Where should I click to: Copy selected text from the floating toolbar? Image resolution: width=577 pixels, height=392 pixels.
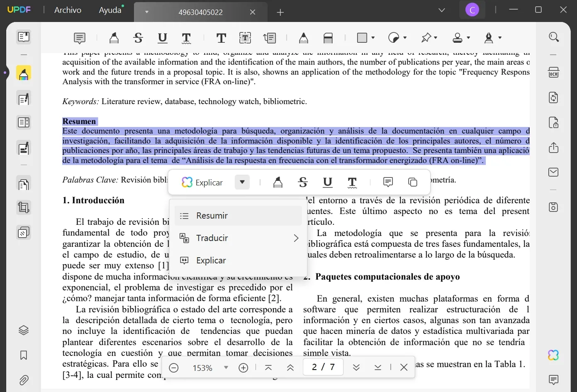pos(413,182)
